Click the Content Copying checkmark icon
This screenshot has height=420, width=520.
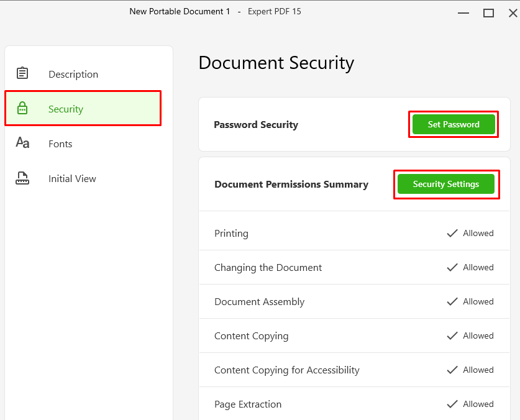point(452,336)
